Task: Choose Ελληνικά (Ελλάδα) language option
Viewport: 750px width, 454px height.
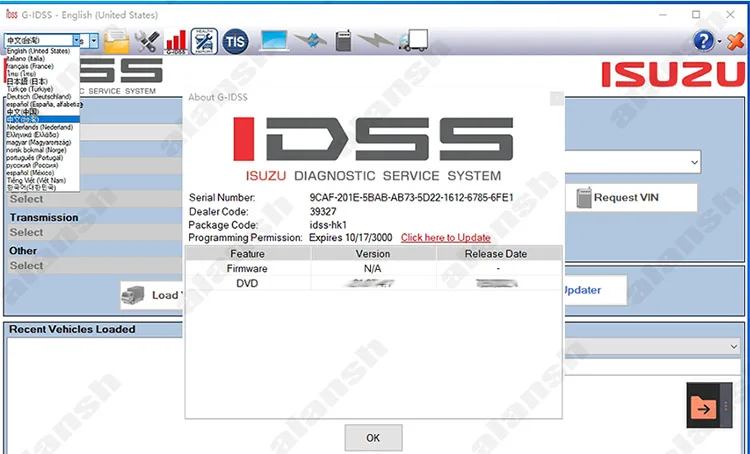Action: (33, 135)
